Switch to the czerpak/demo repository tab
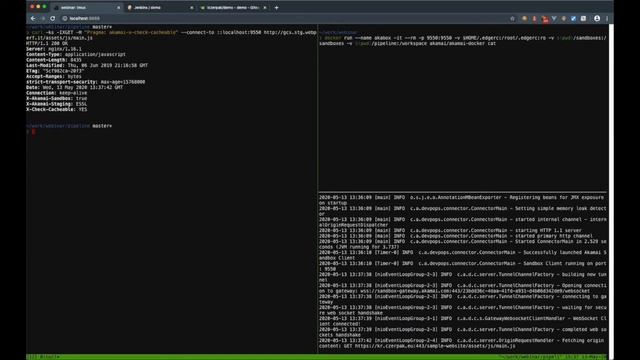The height and width of the screenshot is (360, 640). (x=233, y=7)
